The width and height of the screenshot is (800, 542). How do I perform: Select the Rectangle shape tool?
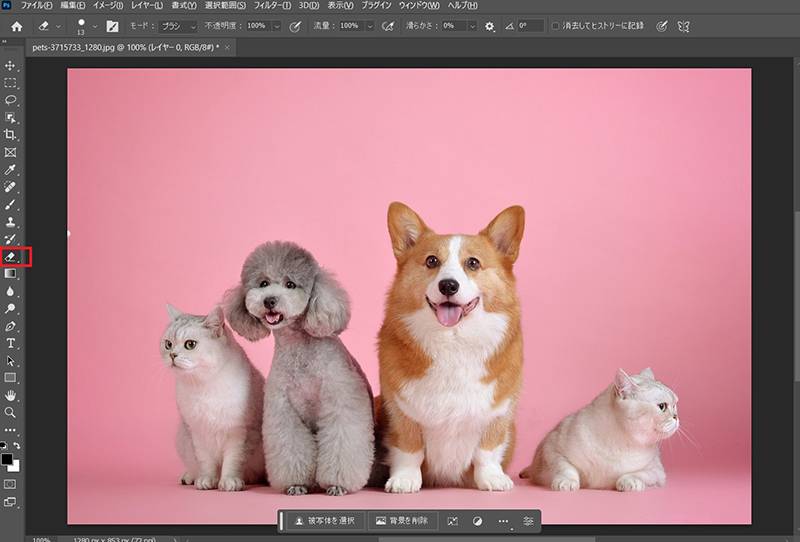10,378
